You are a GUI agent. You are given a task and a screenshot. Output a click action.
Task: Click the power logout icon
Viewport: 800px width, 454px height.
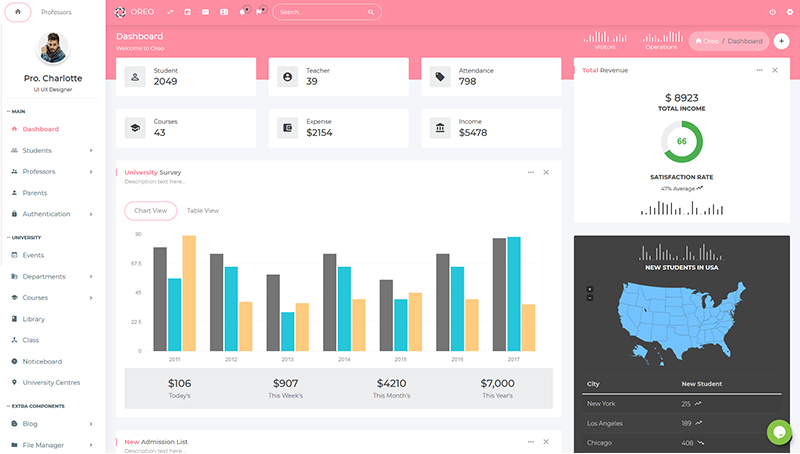tap(772, 12)
